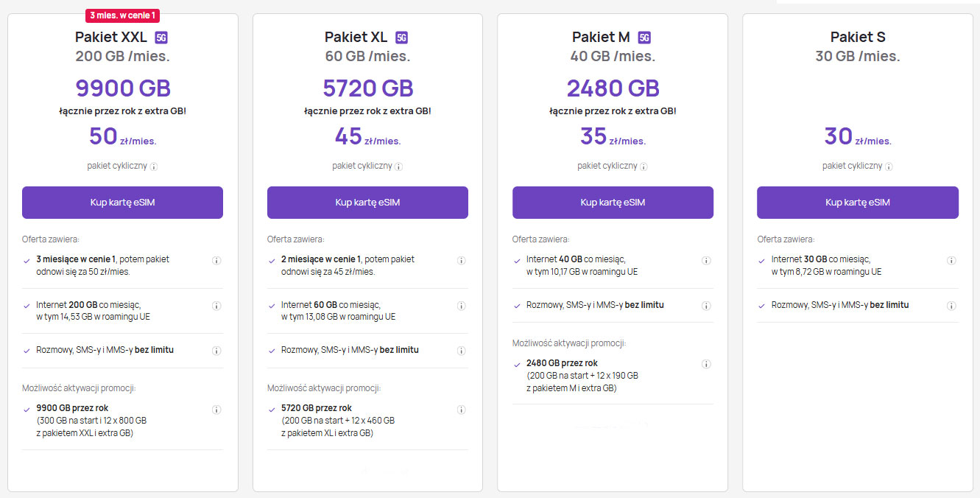Viewport: 980px width, 498px height.
Task: Buy eSIM card for Pakiet S
Action: coord(858,203)
